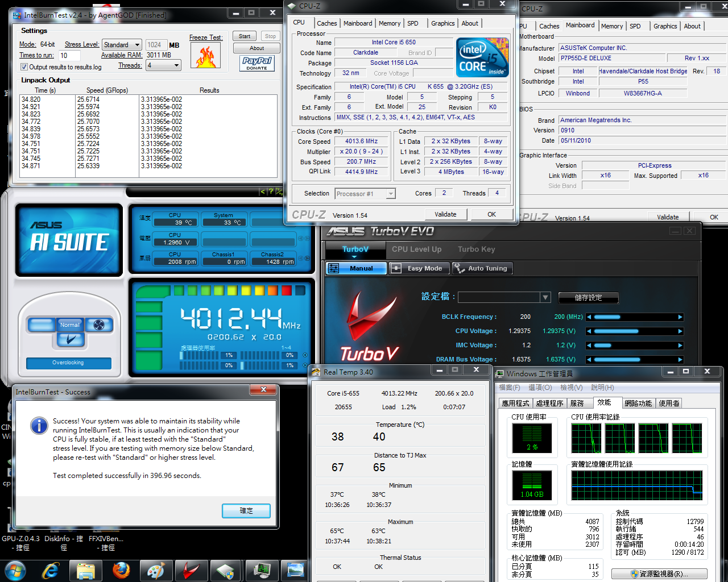Open SPD tab in front CPU-Z
Viewport: 728px width, 582px height.
413,23
